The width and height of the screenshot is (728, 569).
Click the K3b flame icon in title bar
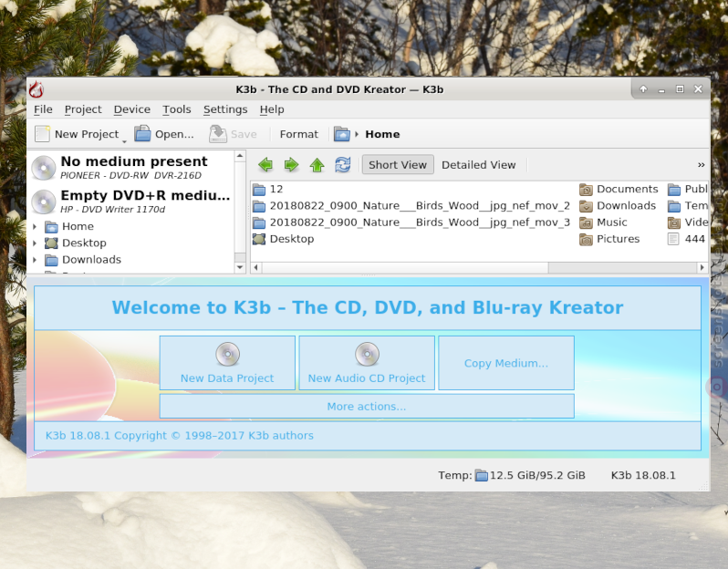point(36,89)
